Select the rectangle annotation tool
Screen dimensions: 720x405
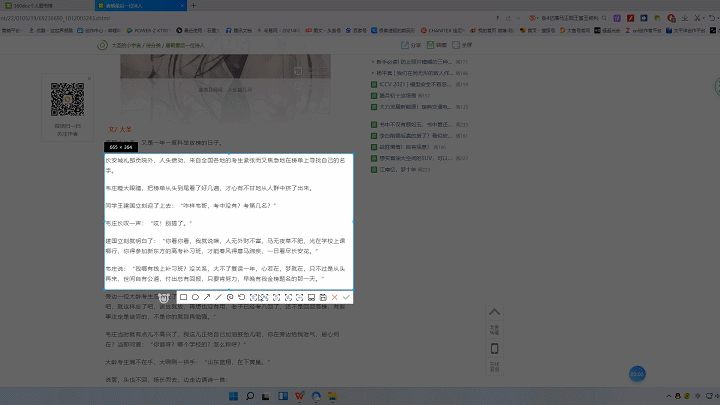183,297
